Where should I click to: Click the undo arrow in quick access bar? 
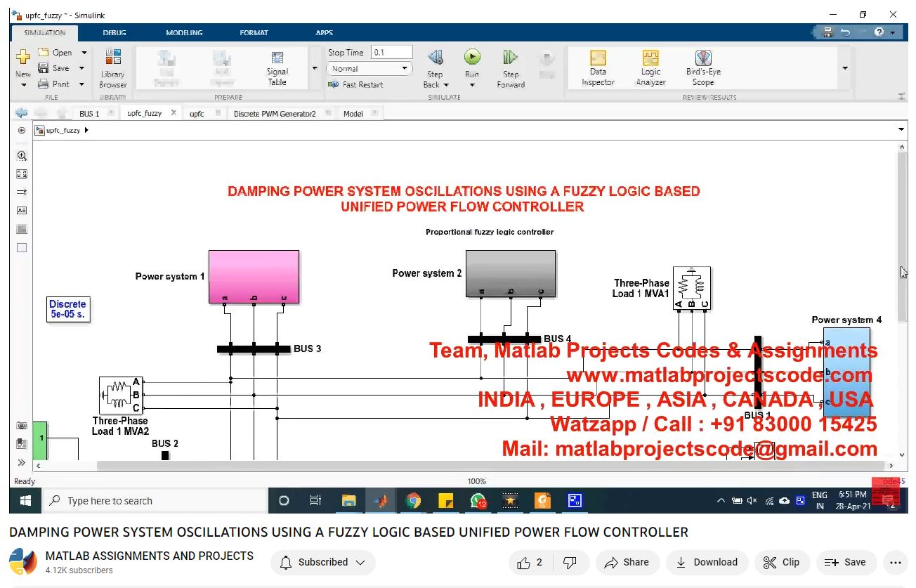tap(845, 32)
